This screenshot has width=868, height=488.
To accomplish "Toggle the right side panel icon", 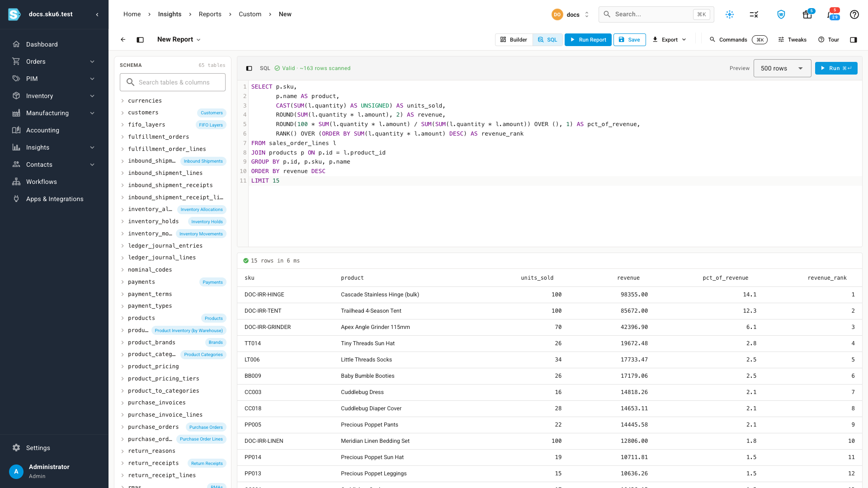I will click(854, 40).
